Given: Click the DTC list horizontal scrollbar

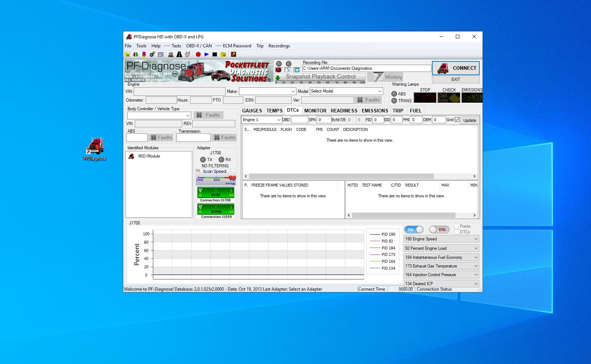Looking at the screenshot, I should (360, 176).
